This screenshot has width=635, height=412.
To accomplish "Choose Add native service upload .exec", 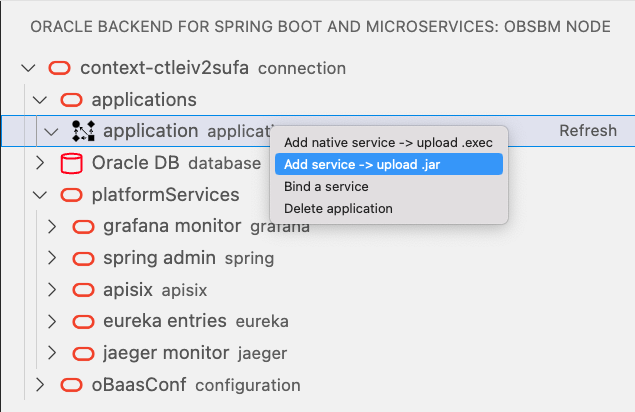I will pos(388,143).
